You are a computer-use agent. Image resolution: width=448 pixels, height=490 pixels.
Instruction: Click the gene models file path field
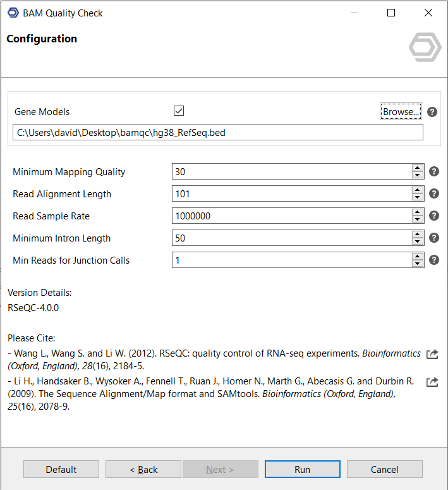click(217, 132)
